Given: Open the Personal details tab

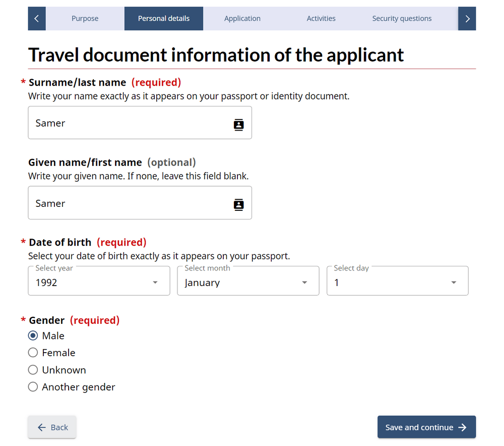Looking at the screenshot, I should point(164,19).
